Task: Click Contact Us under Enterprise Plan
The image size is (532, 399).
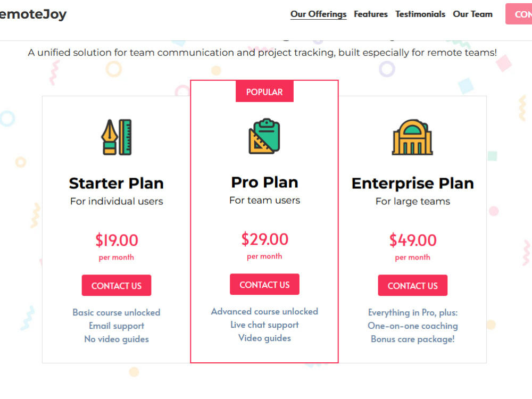Action: click(x=413, y=285)
